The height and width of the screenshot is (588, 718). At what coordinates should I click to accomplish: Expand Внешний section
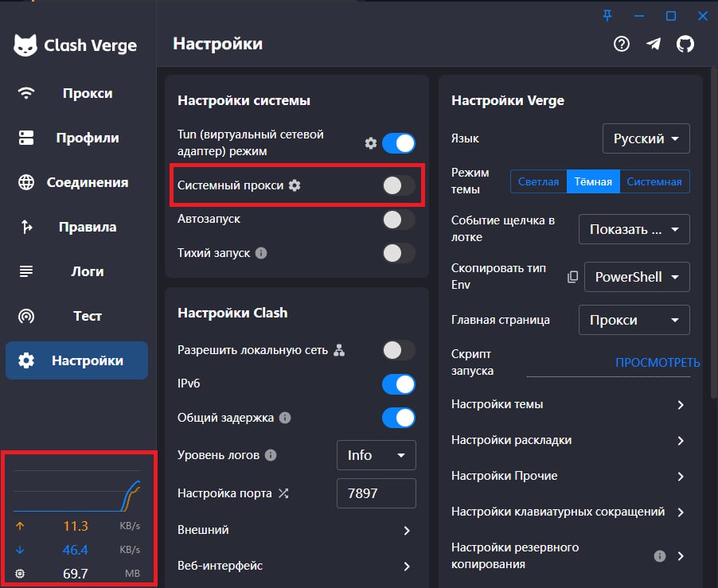297,531
